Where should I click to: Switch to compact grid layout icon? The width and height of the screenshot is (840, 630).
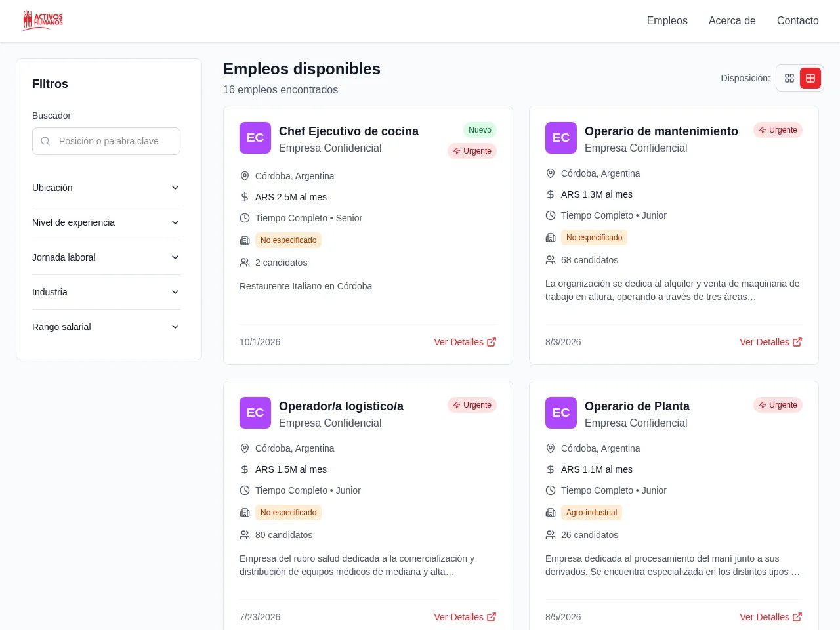(x=789, y=78)
